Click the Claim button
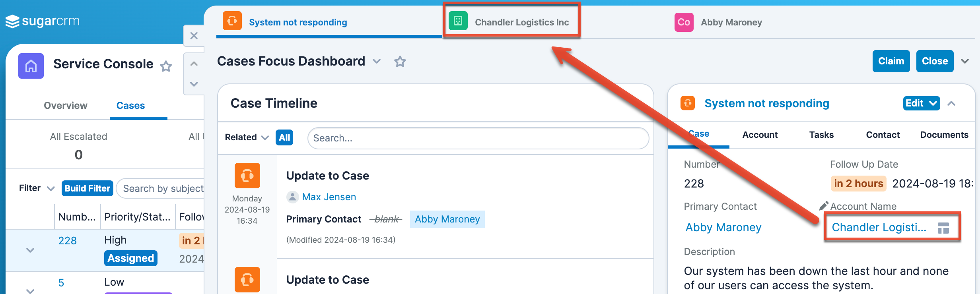This screenshot has height=294, width=980. click(891, 61)
